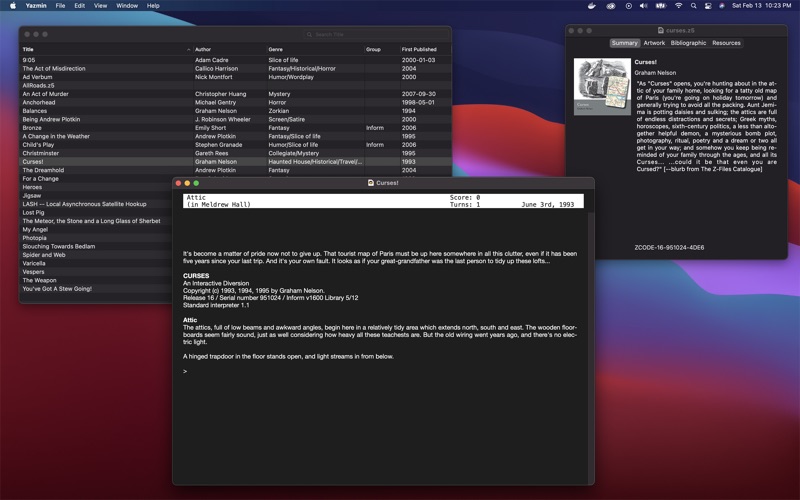Select "A Change in the Weather" row
The image size is (800, 500).
coord(235,136)
